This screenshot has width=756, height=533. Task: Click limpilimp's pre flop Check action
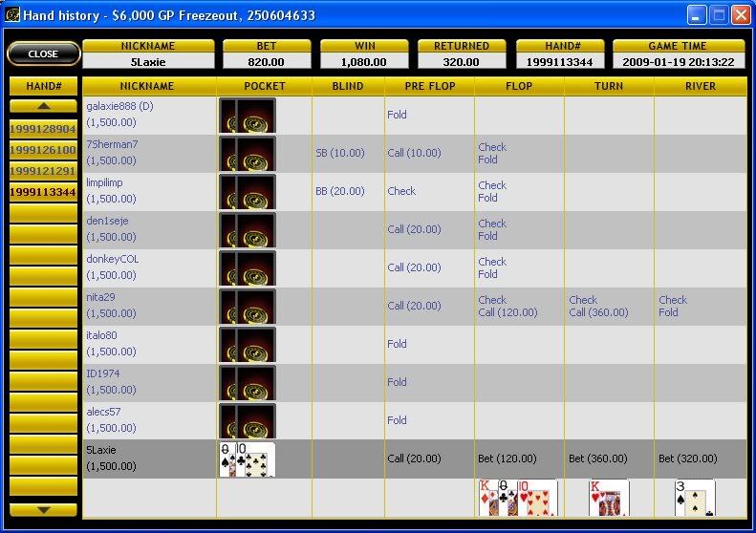tap(401, 191)
